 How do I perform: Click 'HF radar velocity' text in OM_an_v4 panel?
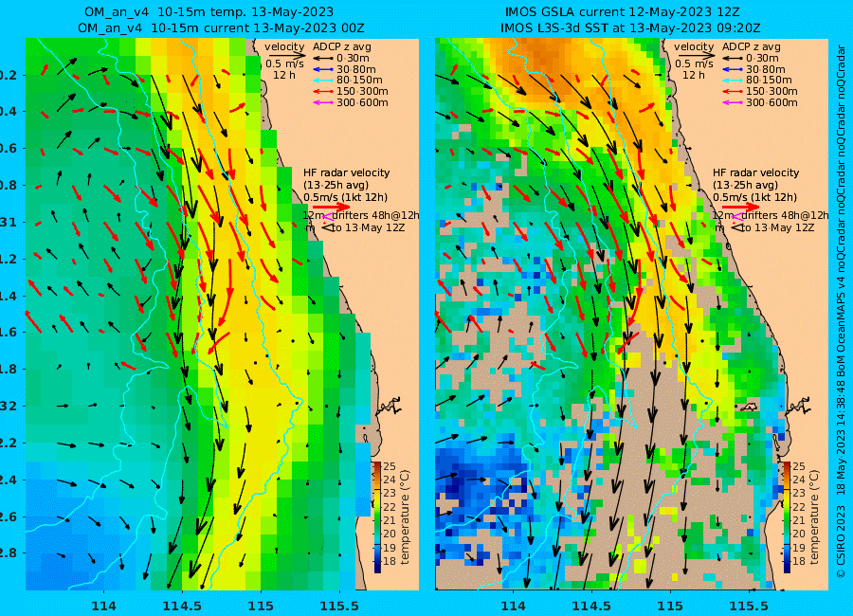pos(347,172)
